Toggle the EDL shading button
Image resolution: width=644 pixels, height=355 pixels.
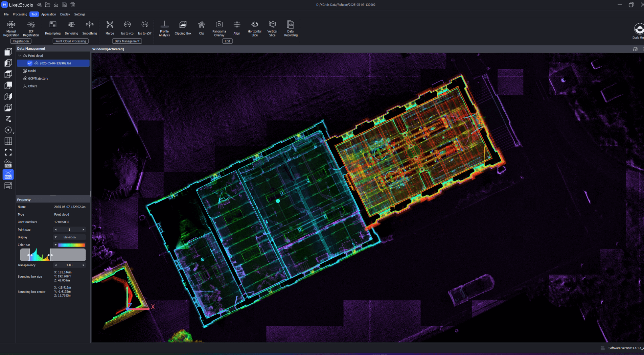(x=8, y=163)
